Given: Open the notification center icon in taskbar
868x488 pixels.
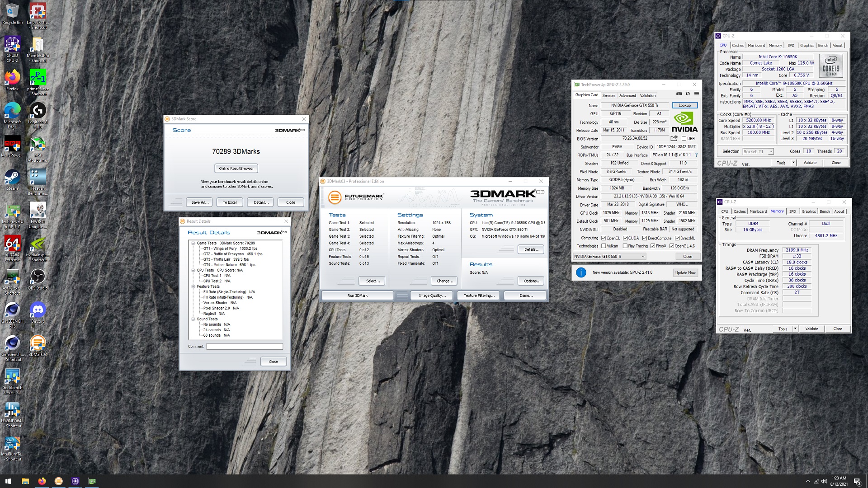Looking at the screenshot, I should pyautogui.click(x=857, y=481).
